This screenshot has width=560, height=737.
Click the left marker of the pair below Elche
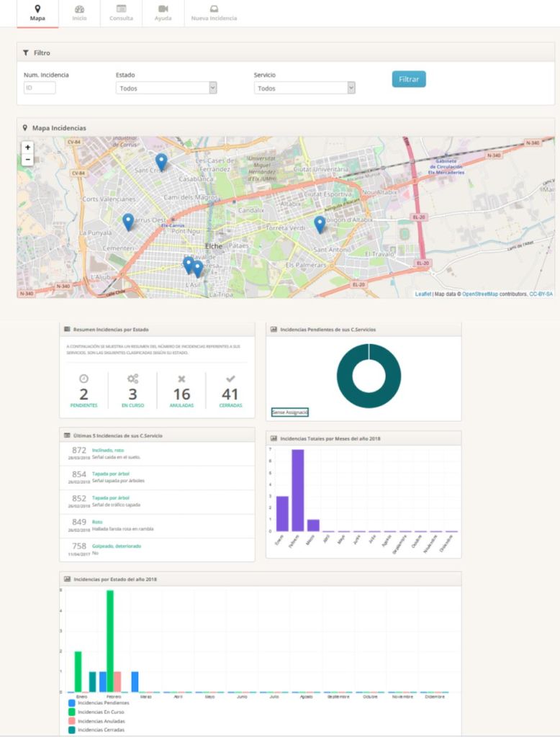point(188,265)
